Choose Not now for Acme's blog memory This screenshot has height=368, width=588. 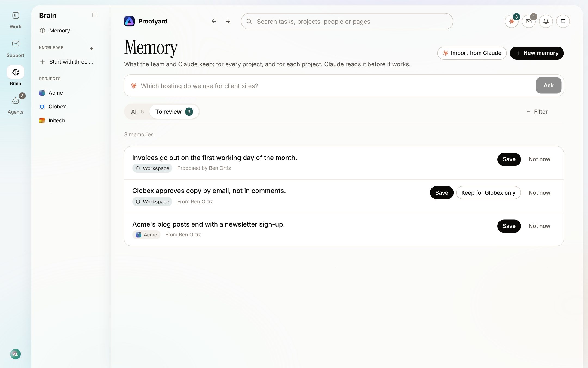point(539,226)
